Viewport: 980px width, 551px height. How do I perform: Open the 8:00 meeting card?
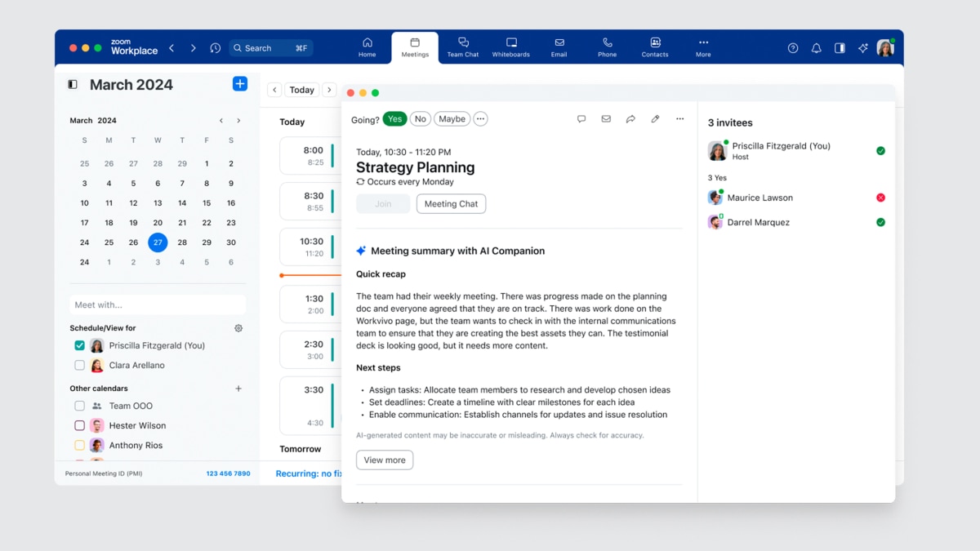pos(310,156)
